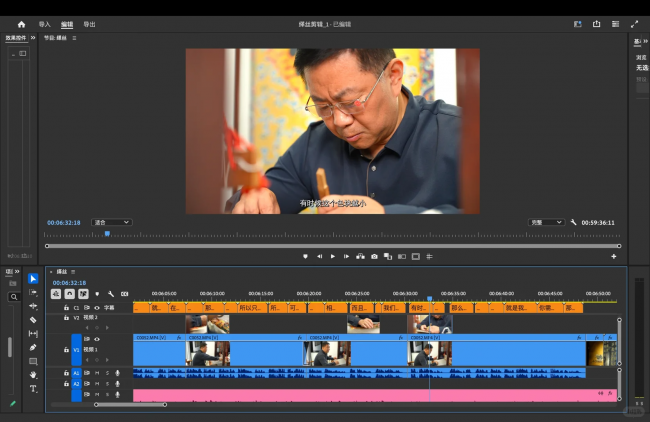Open the 适合 zoom level dropdown

pos(112,222)
